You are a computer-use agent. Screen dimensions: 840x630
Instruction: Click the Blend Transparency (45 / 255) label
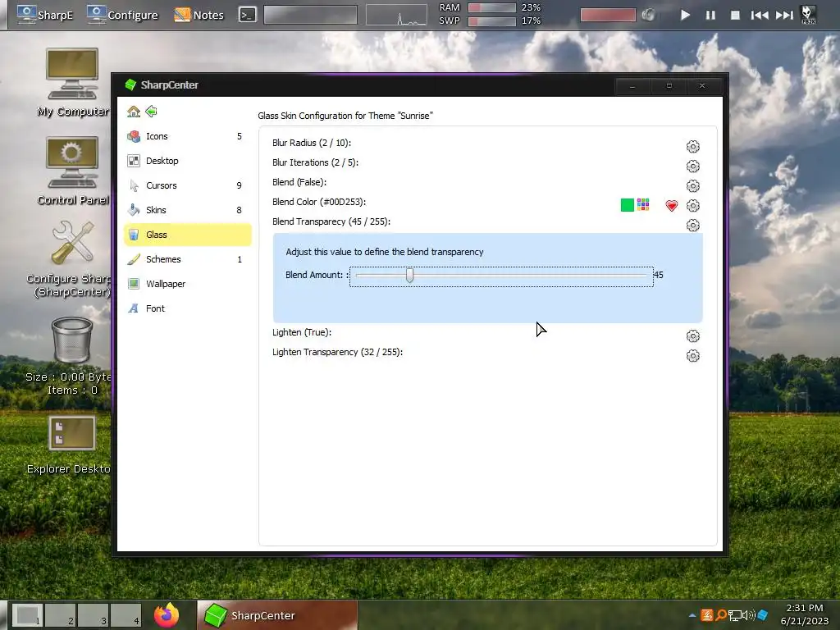[331, 221]
